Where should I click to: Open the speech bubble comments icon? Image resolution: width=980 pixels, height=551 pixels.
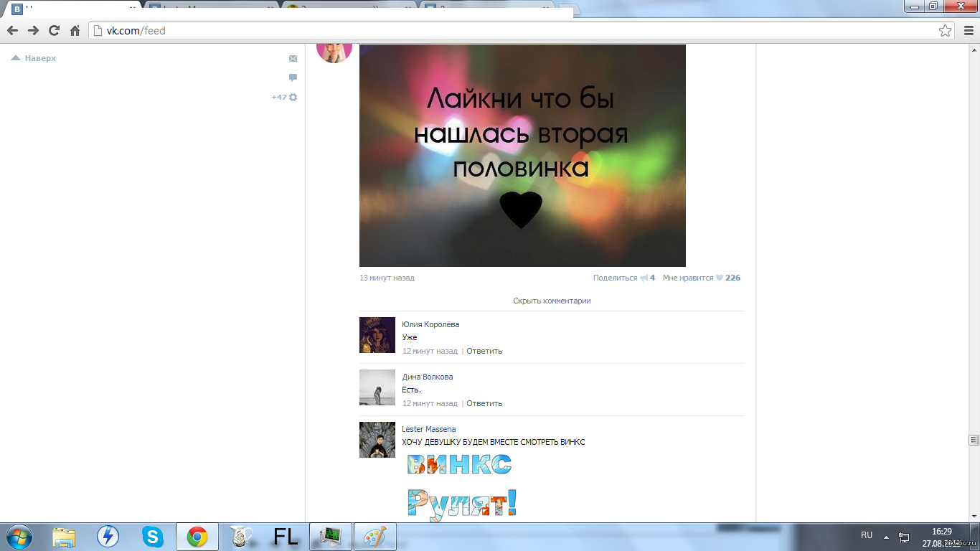pos(293,77)
